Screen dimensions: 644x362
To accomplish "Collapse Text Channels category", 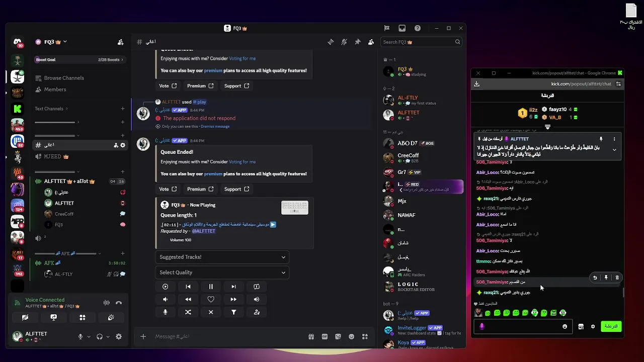I will coord(51,109).
